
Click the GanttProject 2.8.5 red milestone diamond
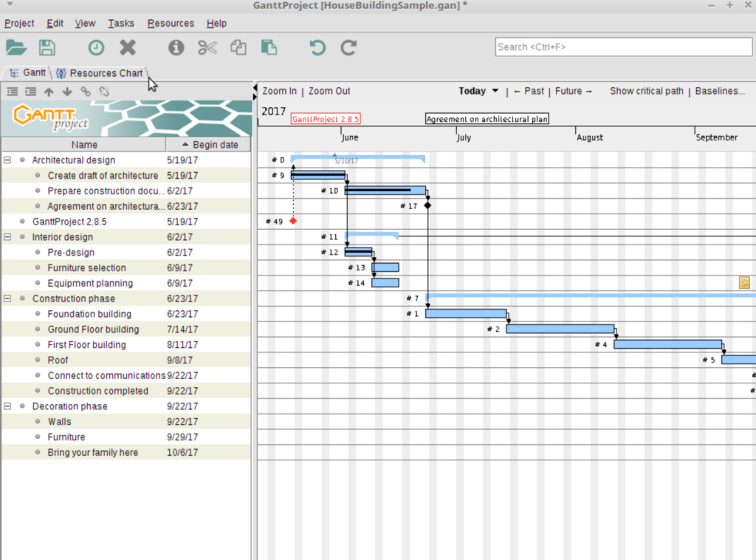(x=292, y=221)
